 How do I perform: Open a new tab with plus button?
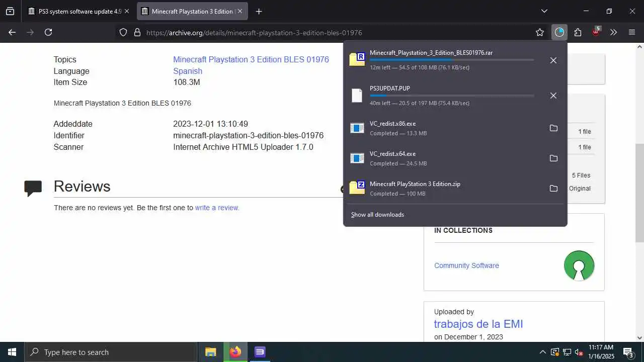tap(259, 11)
